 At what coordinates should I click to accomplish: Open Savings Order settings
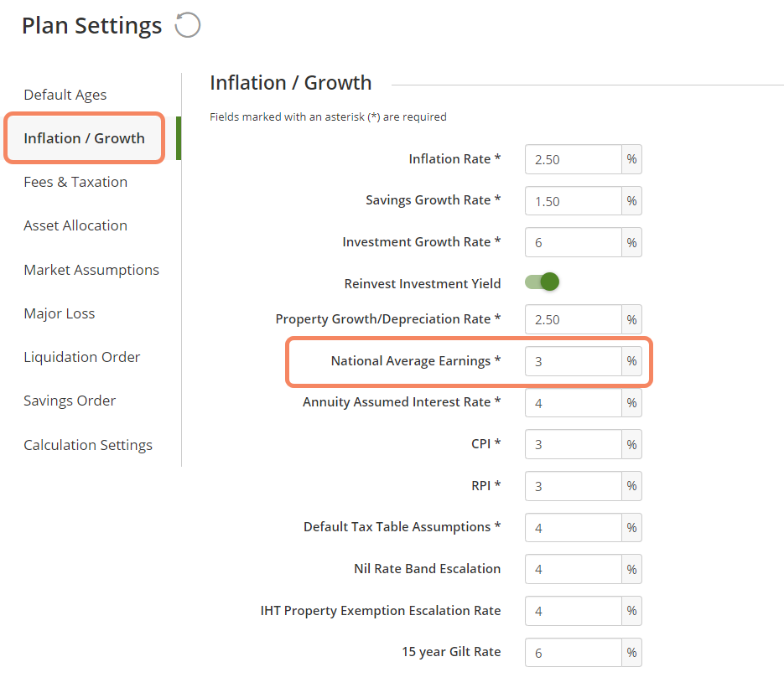point(70,401)
